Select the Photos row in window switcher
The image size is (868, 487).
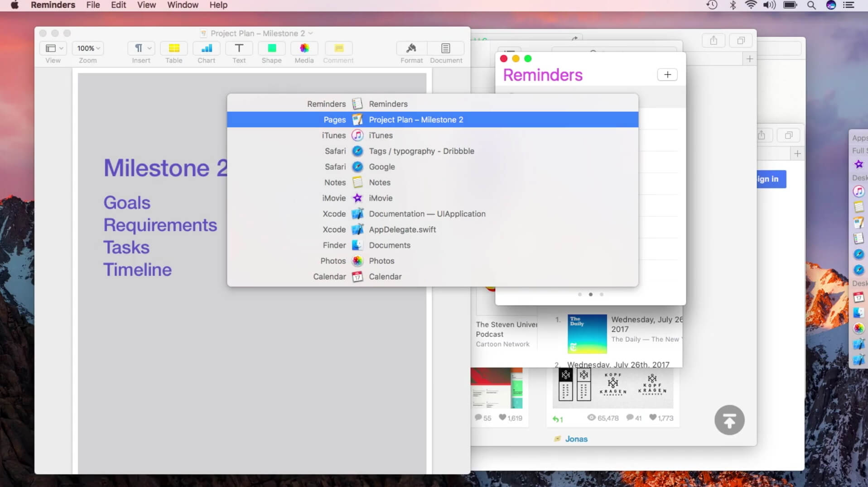coord(433,261)
